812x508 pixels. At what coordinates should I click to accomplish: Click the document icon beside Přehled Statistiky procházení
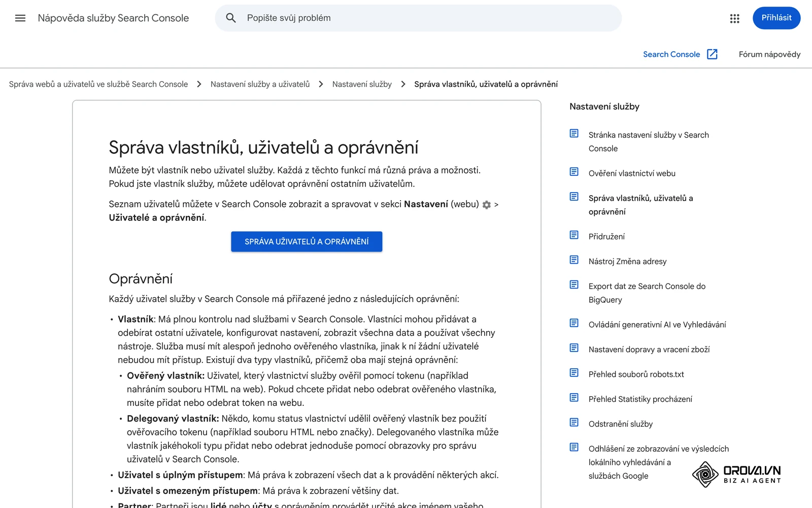tap(574, 397)
